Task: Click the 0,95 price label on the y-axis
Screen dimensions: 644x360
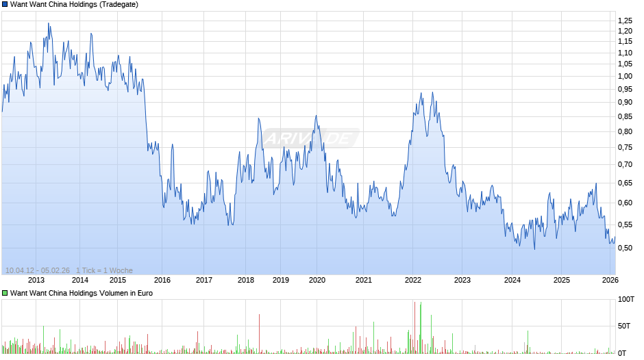Action: click(625, 89)
